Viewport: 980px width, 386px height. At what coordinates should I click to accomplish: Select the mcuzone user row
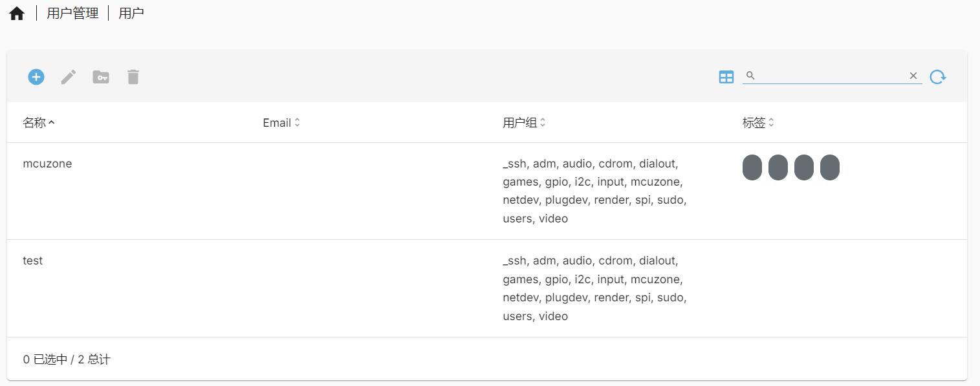pyautogui.click(x=487, y=191)
